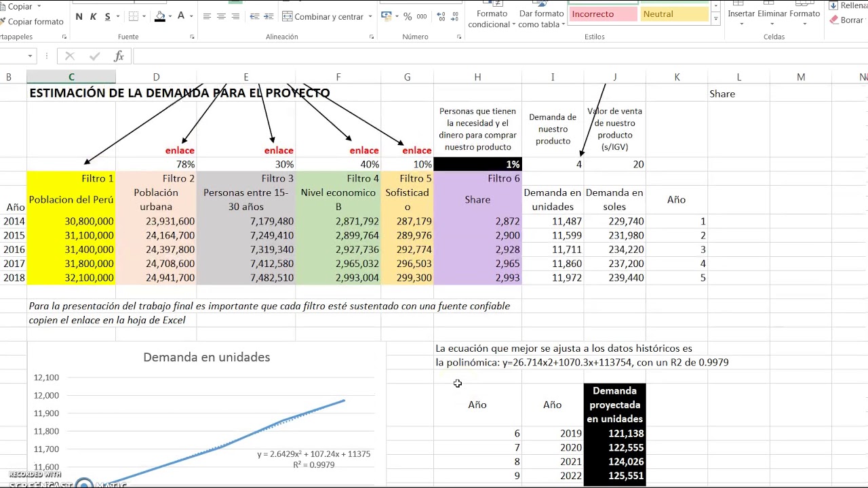This screenshot has height=488, width=868.
Task: Confirm formula entry checkmark
Action: pos(94,56)
